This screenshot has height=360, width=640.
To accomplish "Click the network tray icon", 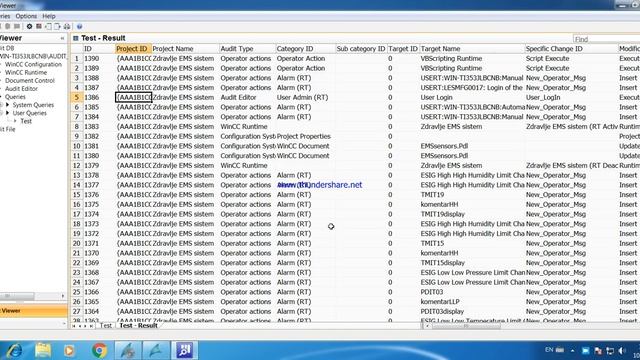I will [x=610, y=351].
